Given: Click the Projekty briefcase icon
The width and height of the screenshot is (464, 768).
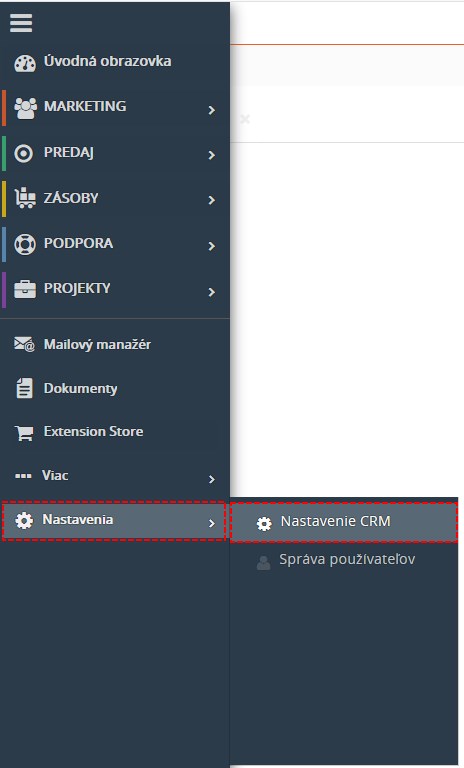Looking at the screenshot, I should click(x=24, y=289).
